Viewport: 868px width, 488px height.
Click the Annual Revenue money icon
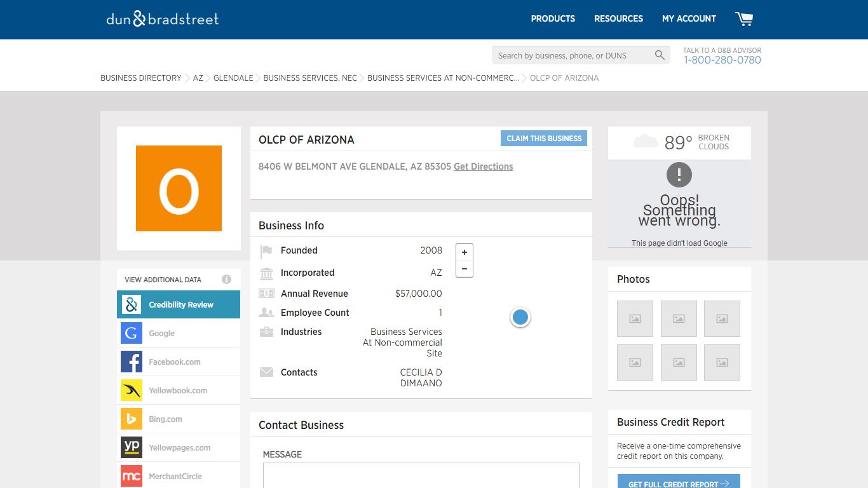266,294
